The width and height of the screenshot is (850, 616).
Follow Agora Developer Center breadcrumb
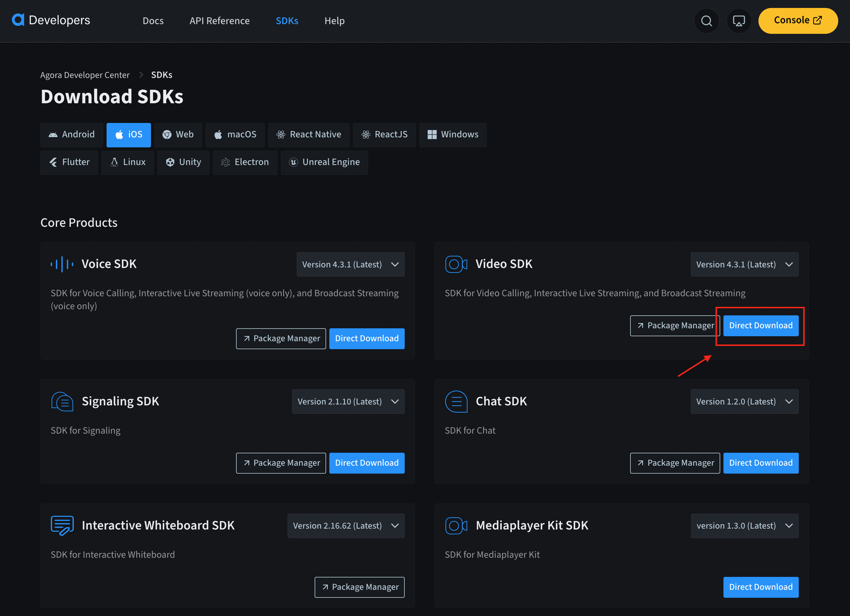click(x=85, y=75)
